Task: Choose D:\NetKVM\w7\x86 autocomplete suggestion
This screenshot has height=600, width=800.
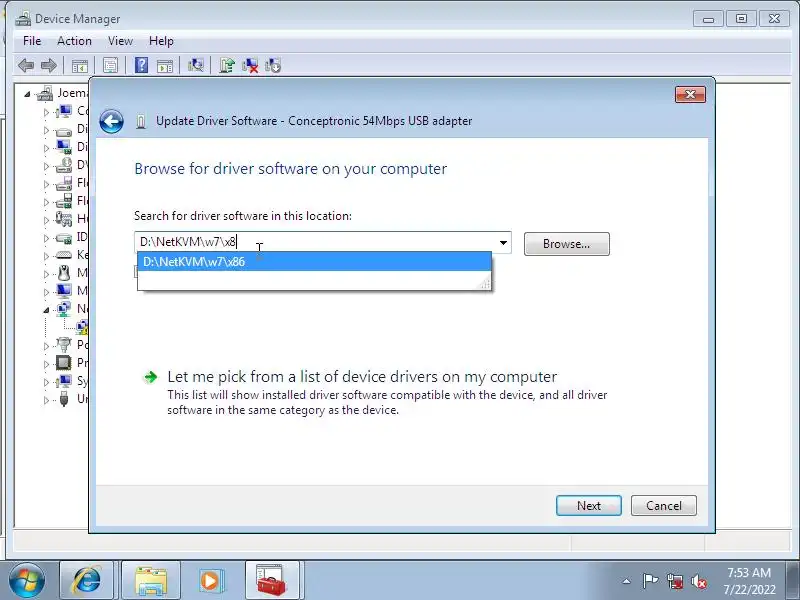Action: click(x=314, y=262)
